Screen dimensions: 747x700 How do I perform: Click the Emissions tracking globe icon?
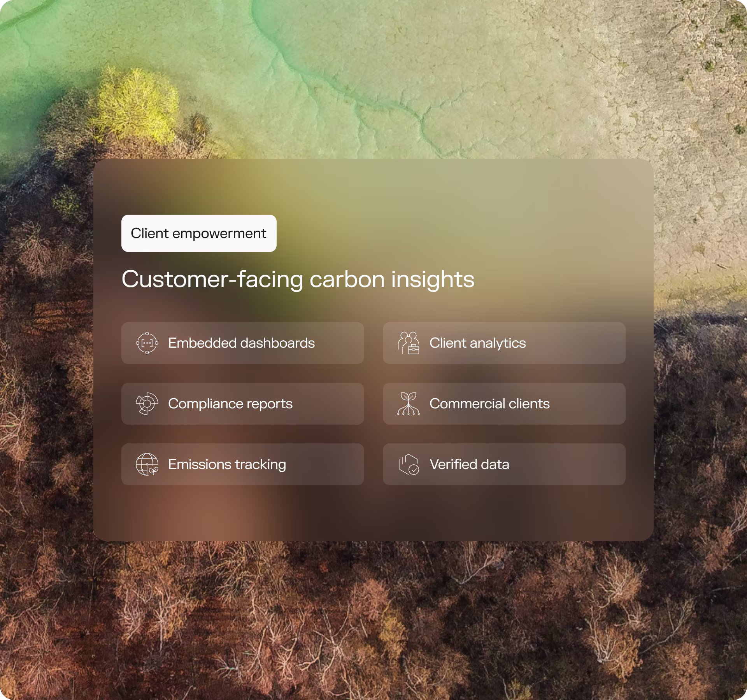click(147, 464)
